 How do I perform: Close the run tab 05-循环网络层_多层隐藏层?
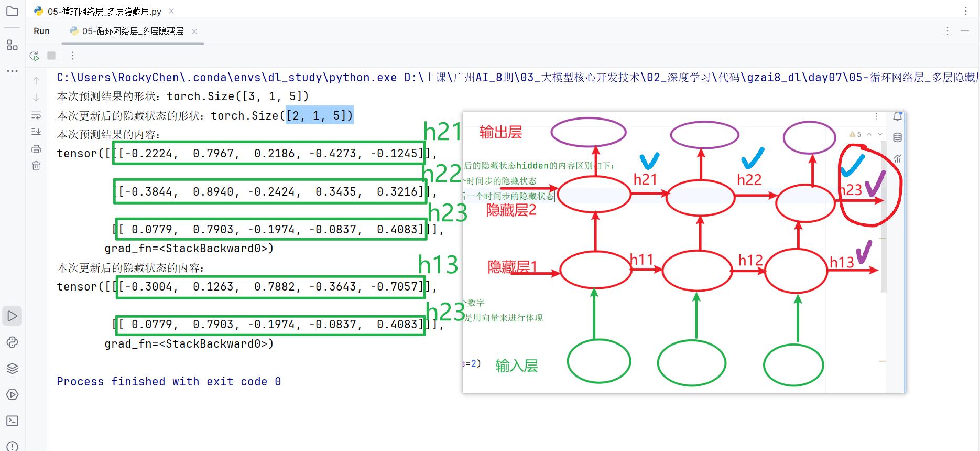(x=194, y=31)
